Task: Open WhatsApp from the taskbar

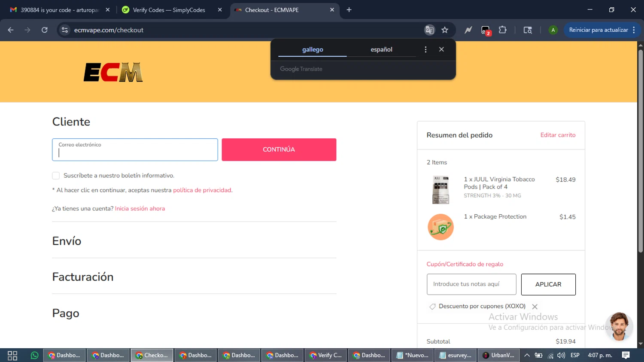Action: (x=34, y=355)
